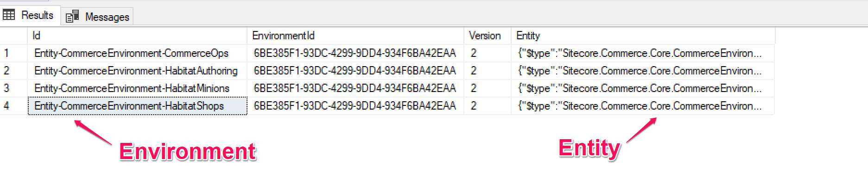Screen dimensions: 868x172
Task: Switch to the Results tab
Action: coord(29,15)
